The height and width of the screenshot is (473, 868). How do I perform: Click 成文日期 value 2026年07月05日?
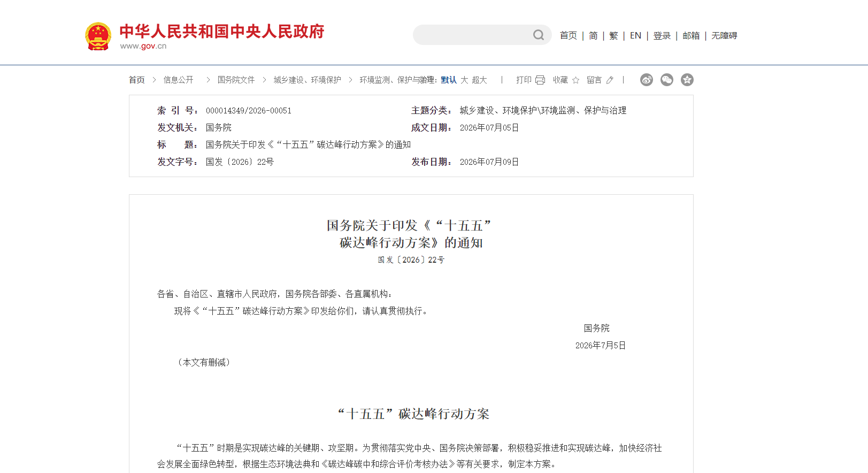489,128
